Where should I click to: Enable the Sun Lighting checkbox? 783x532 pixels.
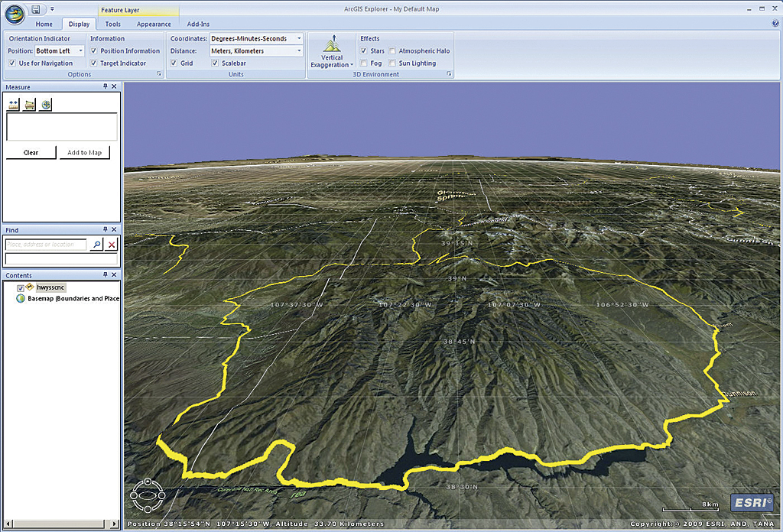pos(392,63)
